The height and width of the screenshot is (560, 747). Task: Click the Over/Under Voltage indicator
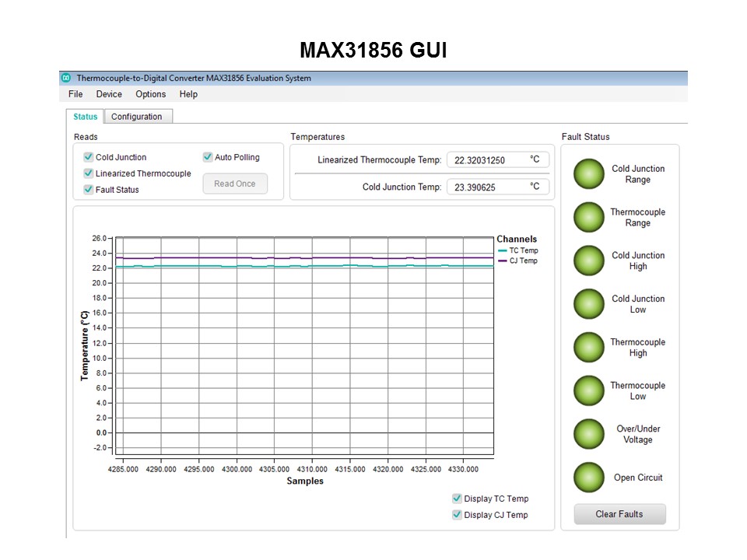589,435
